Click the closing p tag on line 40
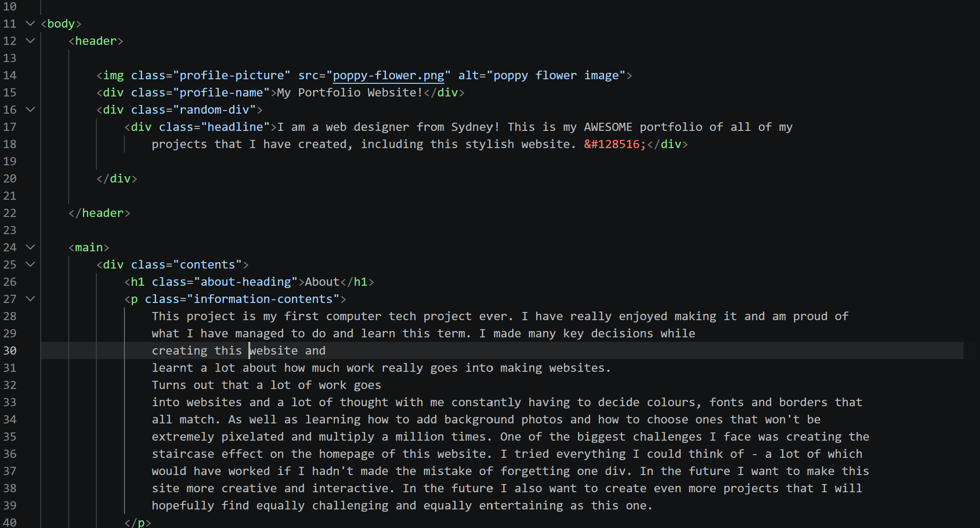 point(138,523)
